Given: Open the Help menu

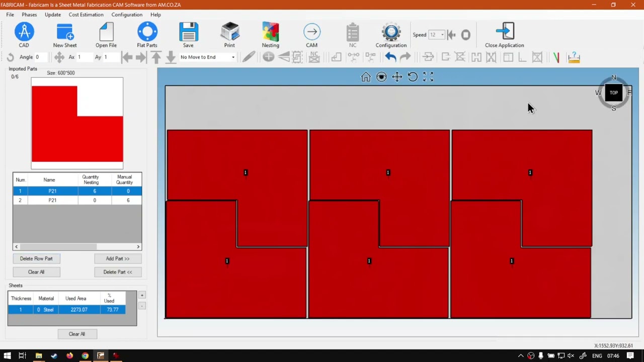Looking at the screenshot, I should coord(155,15).
